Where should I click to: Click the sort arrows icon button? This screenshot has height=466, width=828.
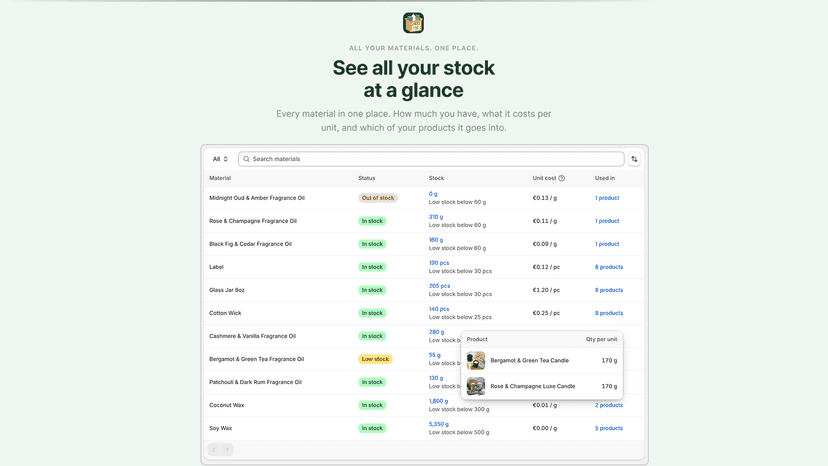(x=634, y=159)
